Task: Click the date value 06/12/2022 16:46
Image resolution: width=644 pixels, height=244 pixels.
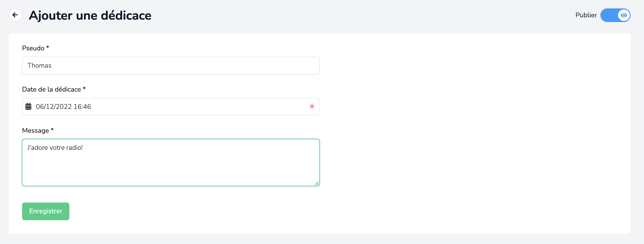Action: (x=63, y=107)
